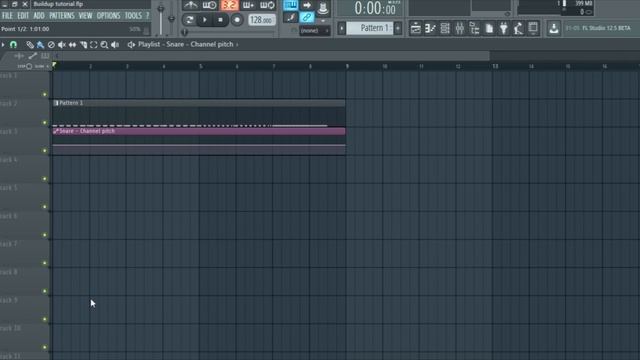Open the FILE menu

7,16
